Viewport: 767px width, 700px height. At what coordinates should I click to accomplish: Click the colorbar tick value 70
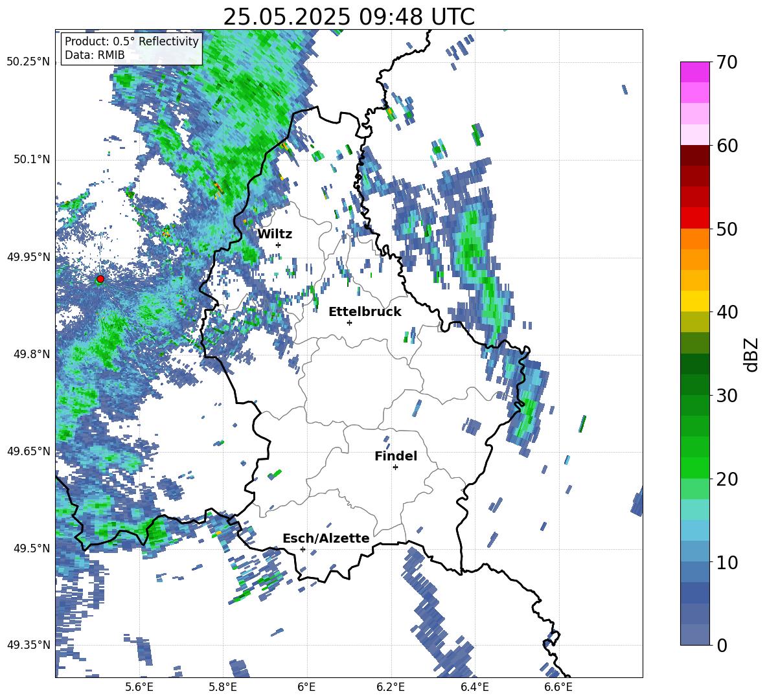(726, 63)
